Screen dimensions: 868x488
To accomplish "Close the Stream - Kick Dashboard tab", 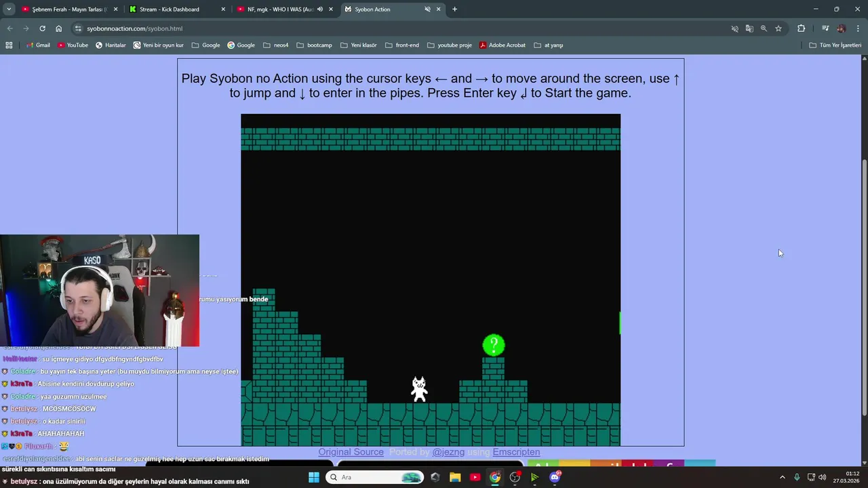I will tap(223, 9).
